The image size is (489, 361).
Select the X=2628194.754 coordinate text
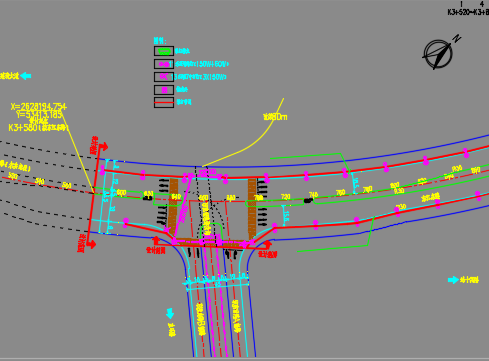[39, 107]
